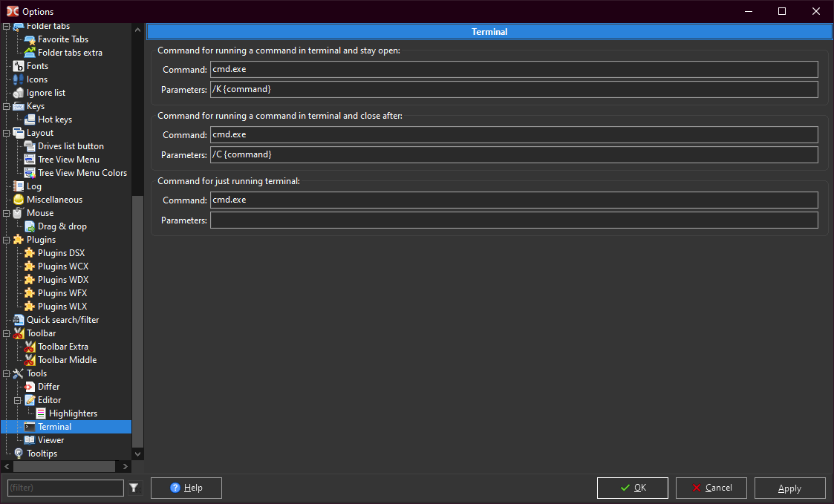
Task: Select the Drag & drop icon
Action: (30, 226)
